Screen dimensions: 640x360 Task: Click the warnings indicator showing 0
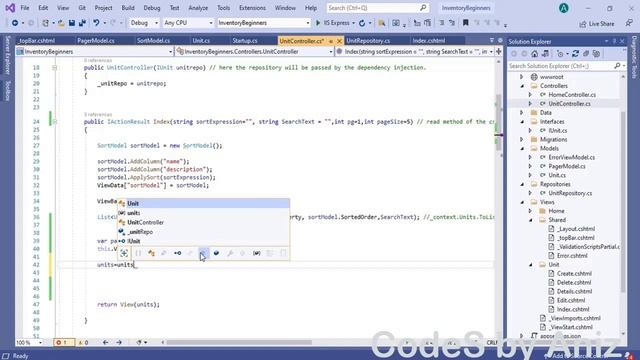point(84,342)
